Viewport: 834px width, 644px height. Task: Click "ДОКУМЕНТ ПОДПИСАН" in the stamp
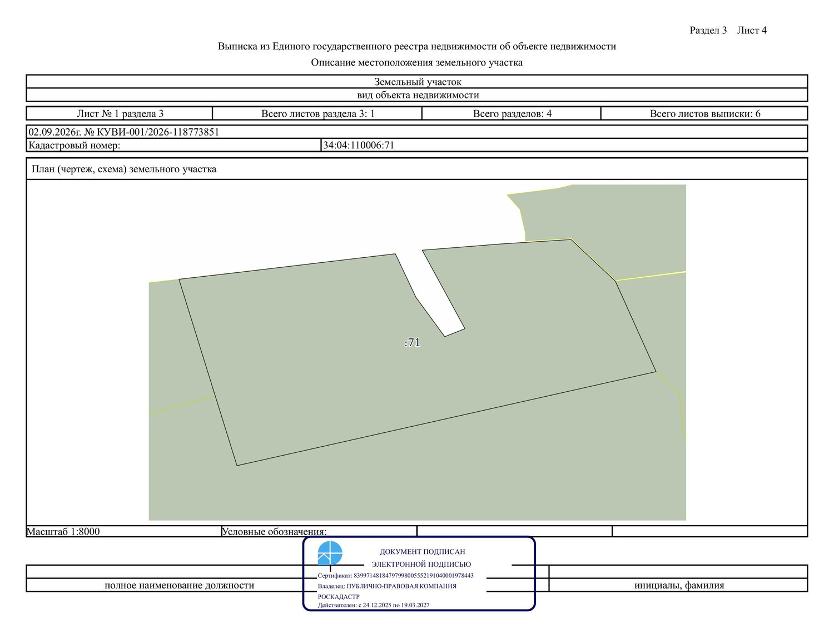point(423,552)
